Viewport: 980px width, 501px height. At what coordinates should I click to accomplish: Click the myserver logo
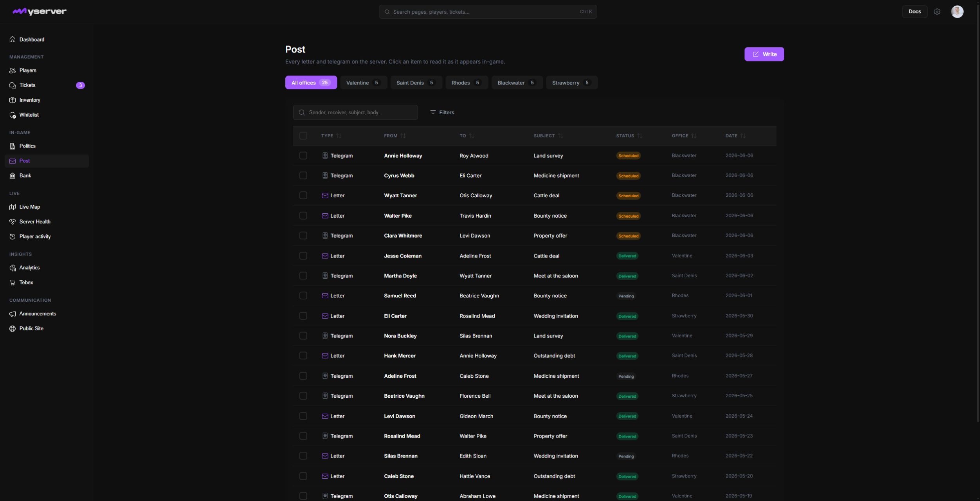point(40,11)
